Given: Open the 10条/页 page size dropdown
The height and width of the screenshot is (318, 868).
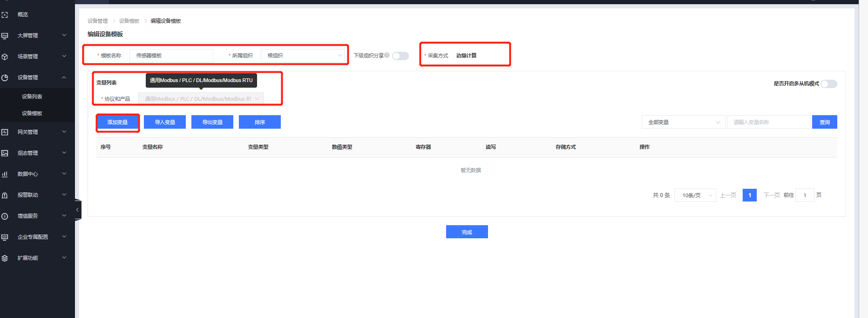Looking at the screenshot, I should pyautogui.click(x=695, y=195).
